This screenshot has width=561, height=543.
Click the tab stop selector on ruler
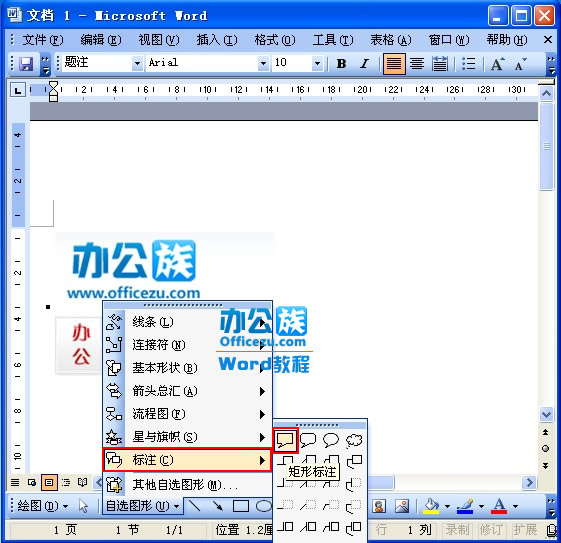(x=18, y=90)
